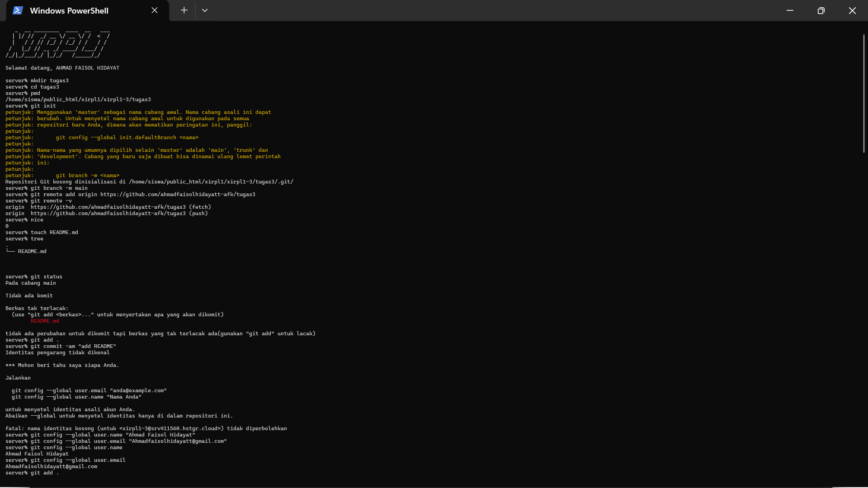The width and height of the screenshot is (868, 488).
Task: Click the 'git config --global init.defaultBranch <nama>' hint
Action: click(127, 137)
